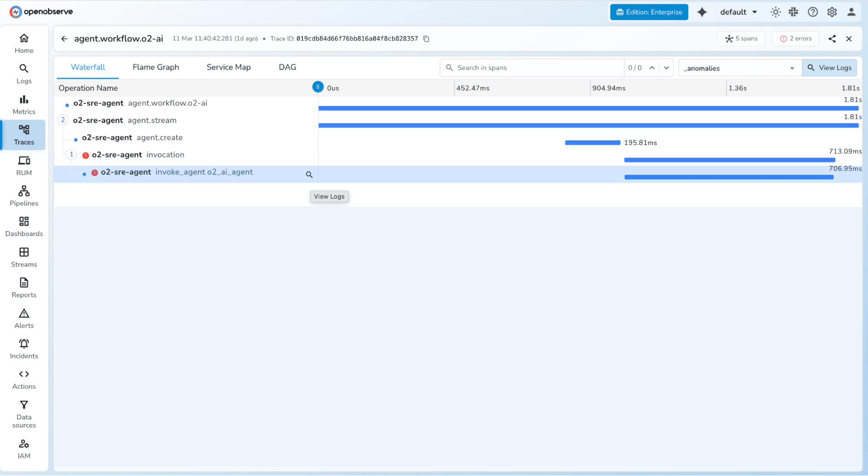Collapse the agent.stream span with badge 2
The width and height of the screenshot is (868, 476).
[63, 120]
